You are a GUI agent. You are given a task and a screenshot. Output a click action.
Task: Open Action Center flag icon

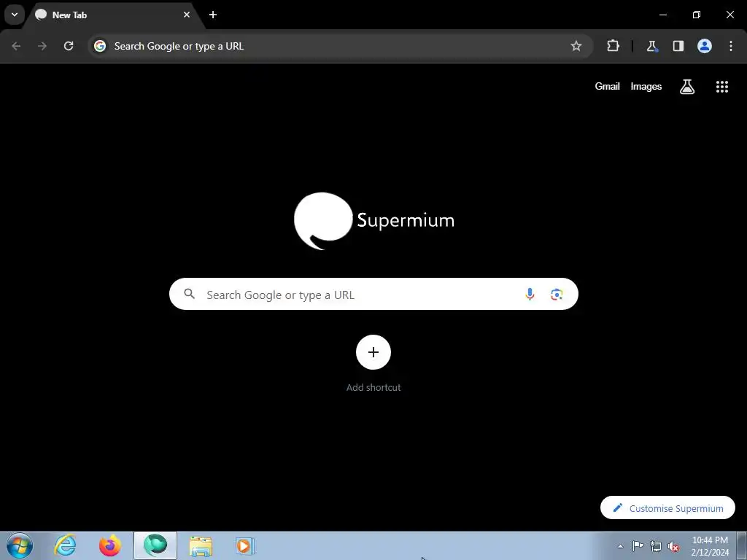638,545
